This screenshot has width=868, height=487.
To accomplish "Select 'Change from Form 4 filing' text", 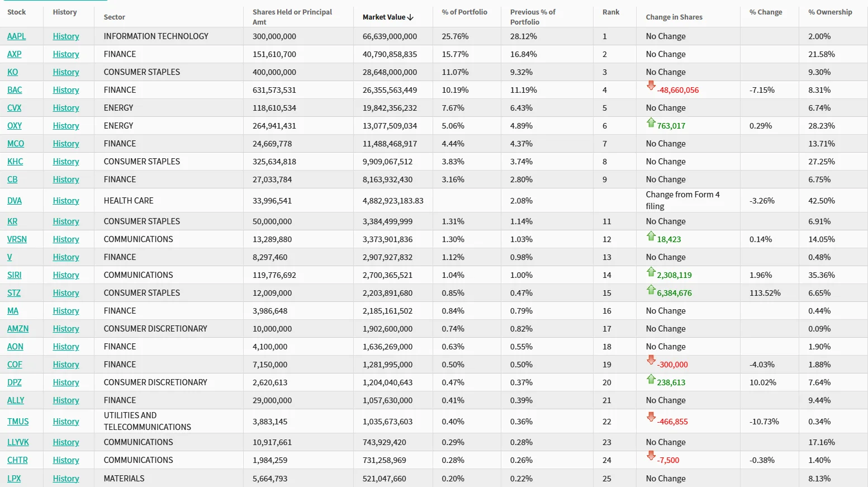I will tap(682, 200).
